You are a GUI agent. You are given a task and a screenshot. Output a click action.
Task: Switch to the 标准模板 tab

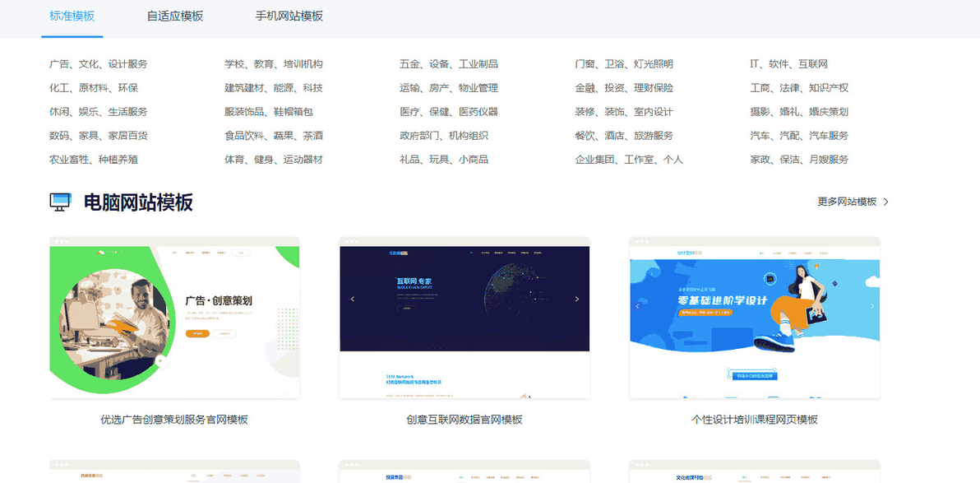tap(72, 16)
